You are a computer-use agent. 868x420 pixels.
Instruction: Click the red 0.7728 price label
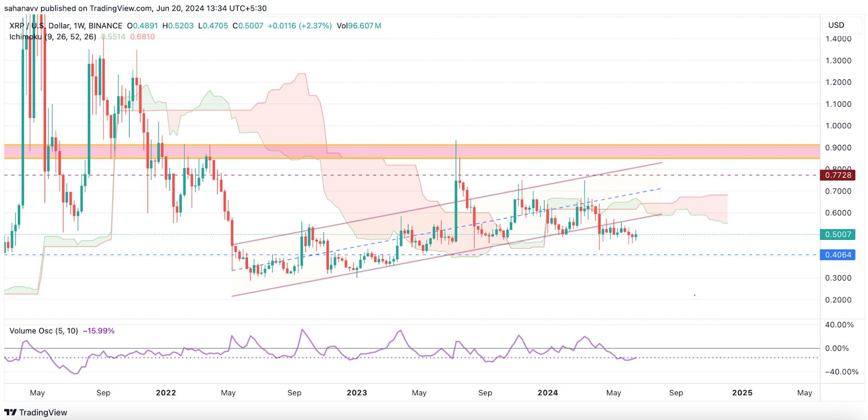click(838, 175)
